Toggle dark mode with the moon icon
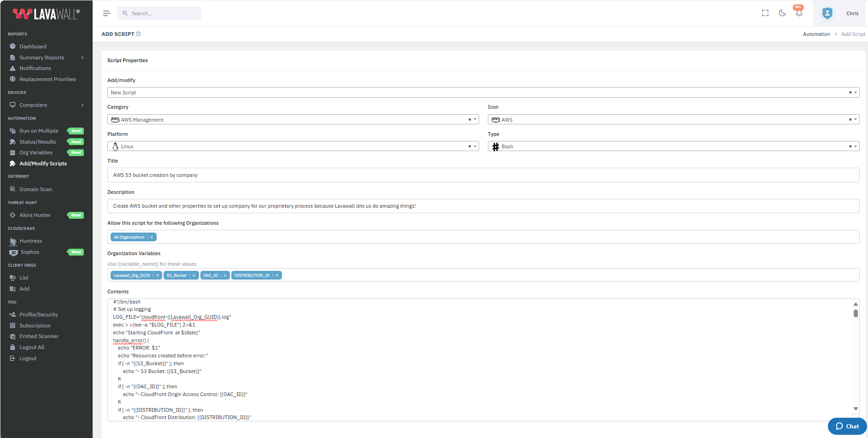 (782, 13)
